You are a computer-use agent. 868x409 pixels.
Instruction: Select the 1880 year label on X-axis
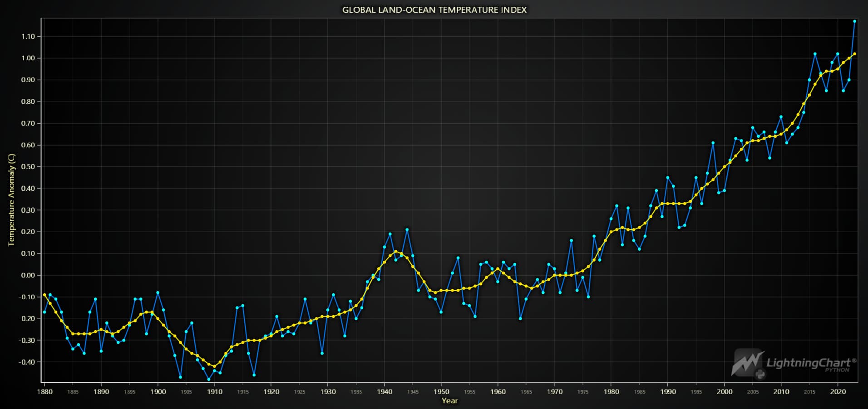[x=44, y=392]
